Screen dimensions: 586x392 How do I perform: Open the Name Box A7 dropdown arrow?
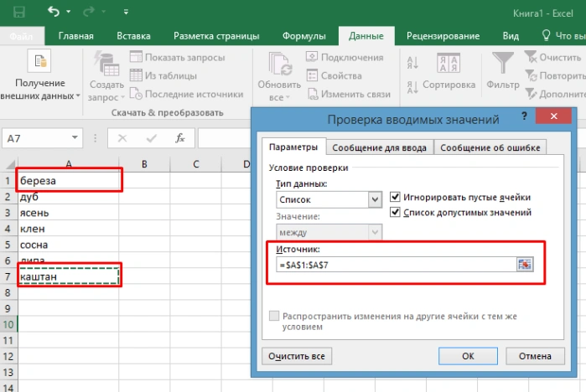75,137
